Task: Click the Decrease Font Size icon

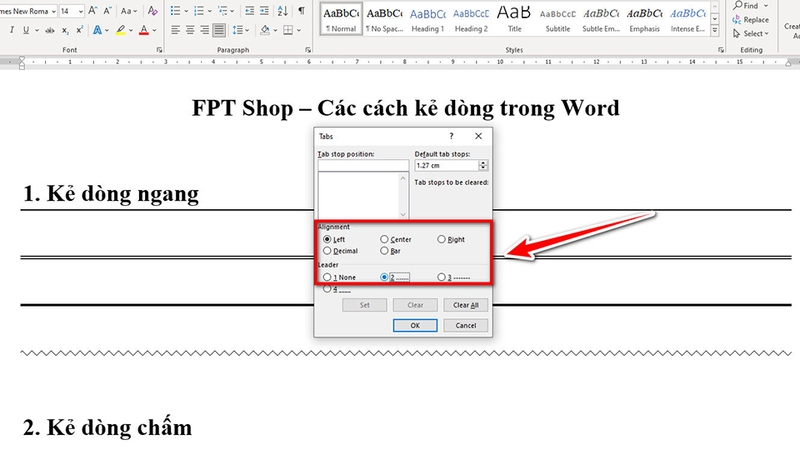Action: click(x=107, y=11)
